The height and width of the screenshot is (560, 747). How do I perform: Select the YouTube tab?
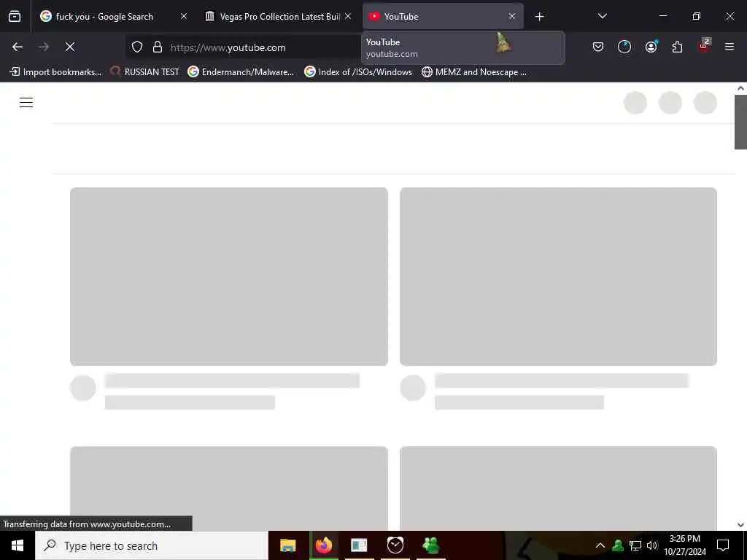(x=443, y=17)
